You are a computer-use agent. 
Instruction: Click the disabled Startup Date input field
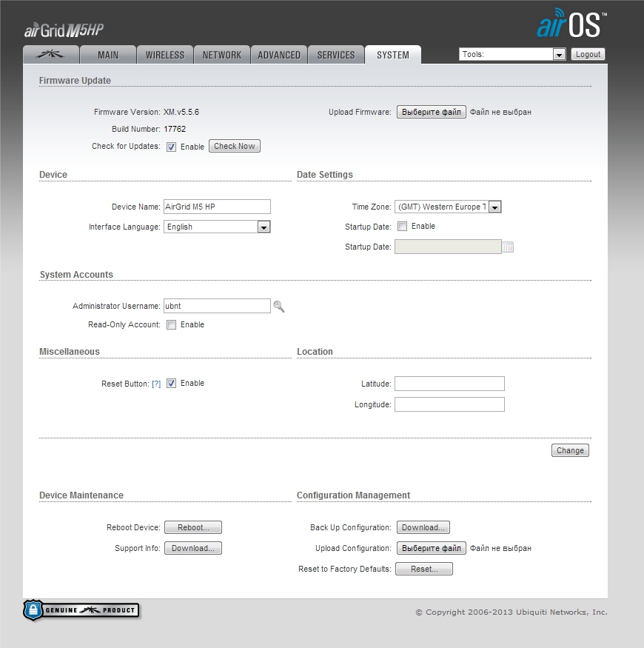pyautogui.click(x=448, y=247)
